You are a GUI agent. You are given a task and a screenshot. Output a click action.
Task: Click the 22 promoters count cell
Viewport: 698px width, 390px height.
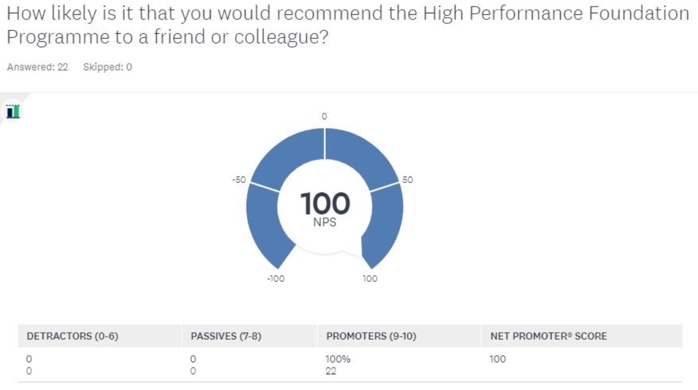[331, 371]
